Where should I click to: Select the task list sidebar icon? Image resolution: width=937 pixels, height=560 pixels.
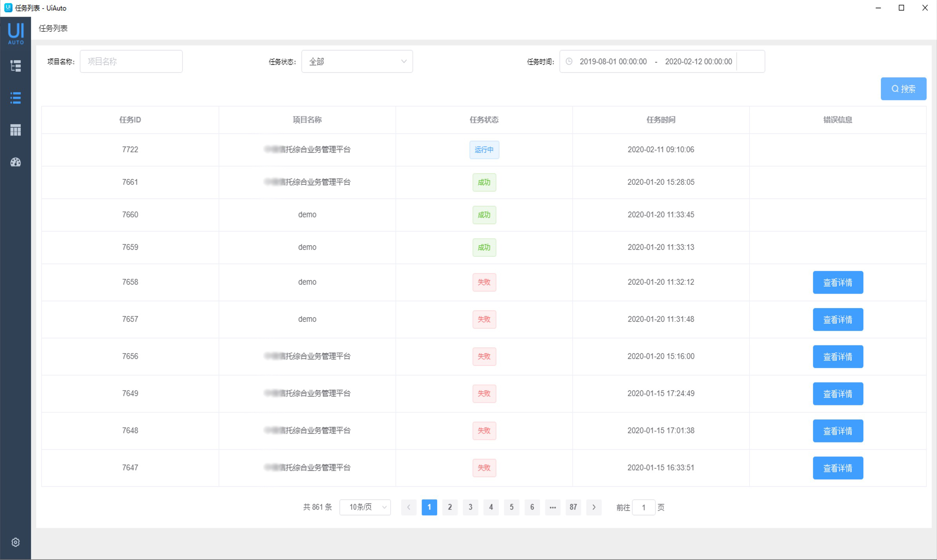click(15, 98)
